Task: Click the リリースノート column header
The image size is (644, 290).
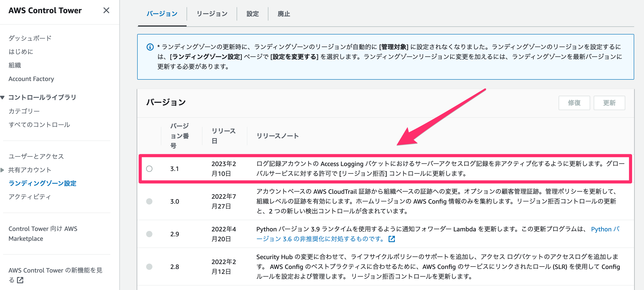Action: [x=278, y=136]
